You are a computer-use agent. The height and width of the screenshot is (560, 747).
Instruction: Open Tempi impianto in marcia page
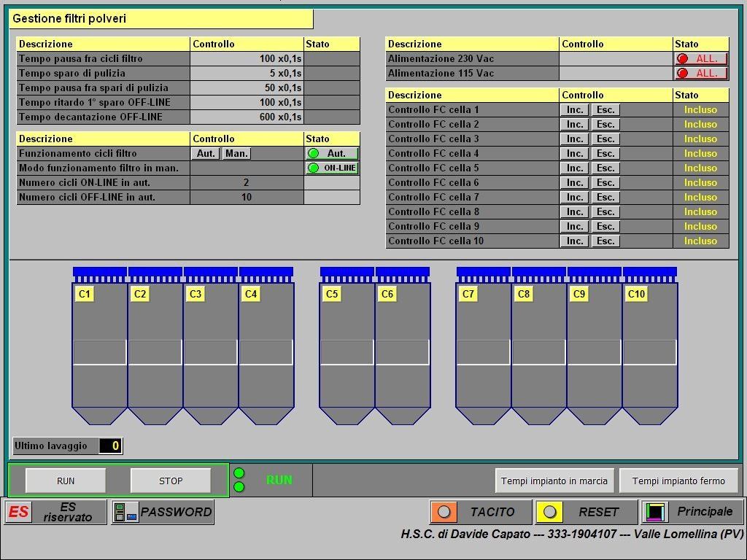point(554,481)
